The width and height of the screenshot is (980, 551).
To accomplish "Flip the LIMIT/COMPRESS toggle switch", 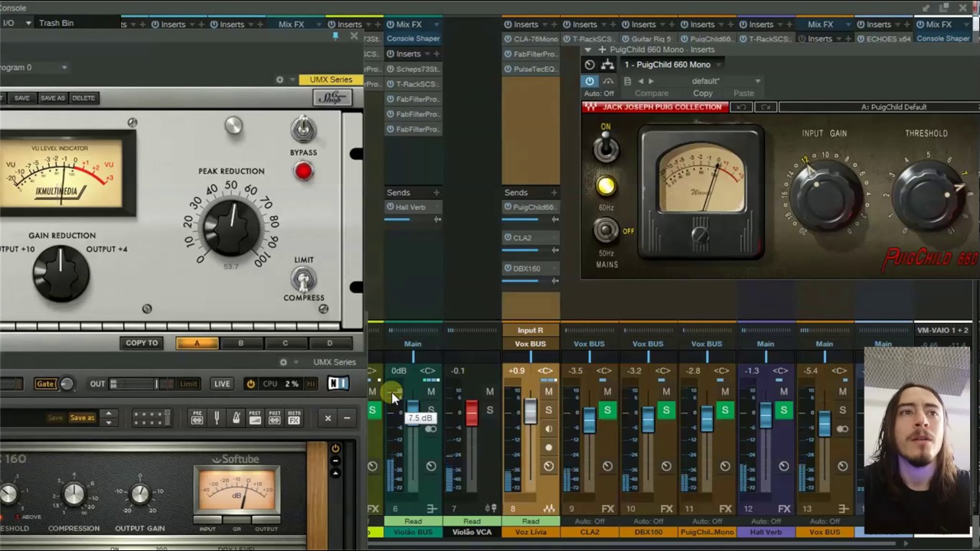I will tap(303, 280).
